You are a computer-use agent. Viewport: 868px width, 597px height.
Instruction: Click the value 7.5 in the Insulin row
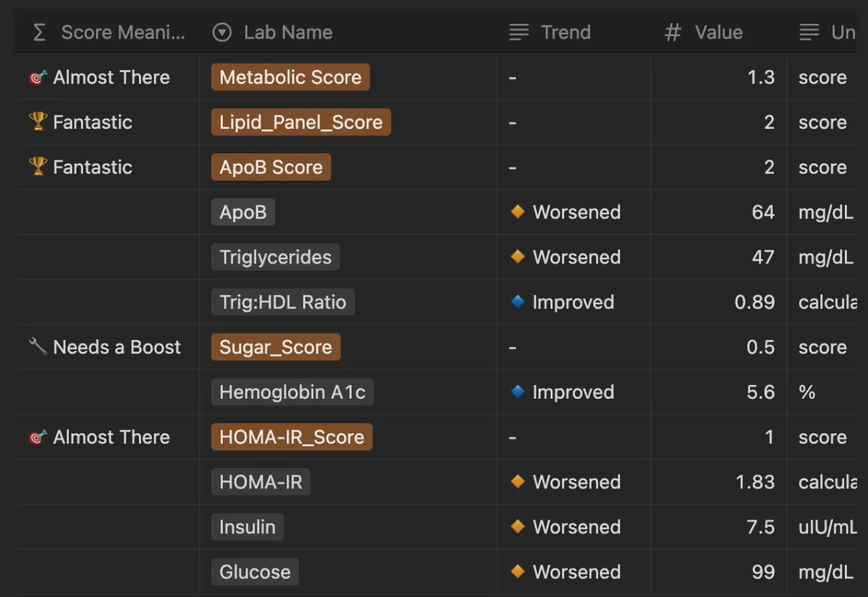(761, 527)
